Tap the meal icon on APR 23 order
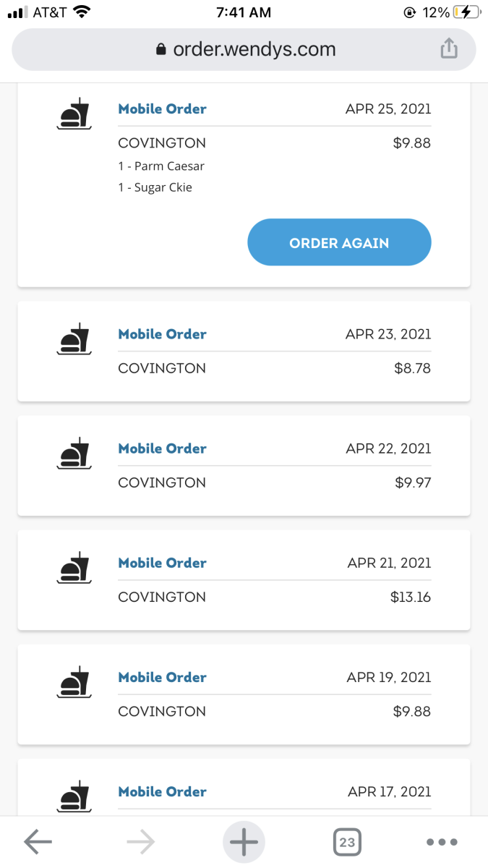Screen dimensions: 488x868 [x=74, y=340]
